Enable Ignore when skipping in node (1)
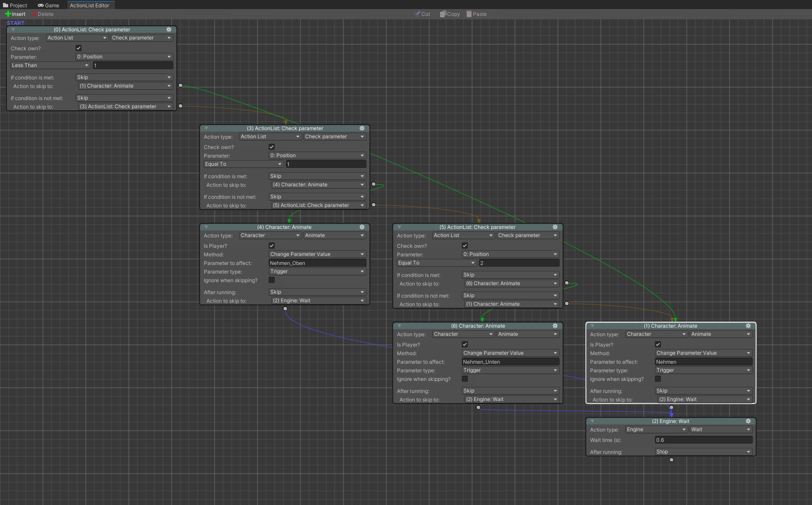This screenshot has width=812, height=505. pyautogui.click(x=658, y=379)
